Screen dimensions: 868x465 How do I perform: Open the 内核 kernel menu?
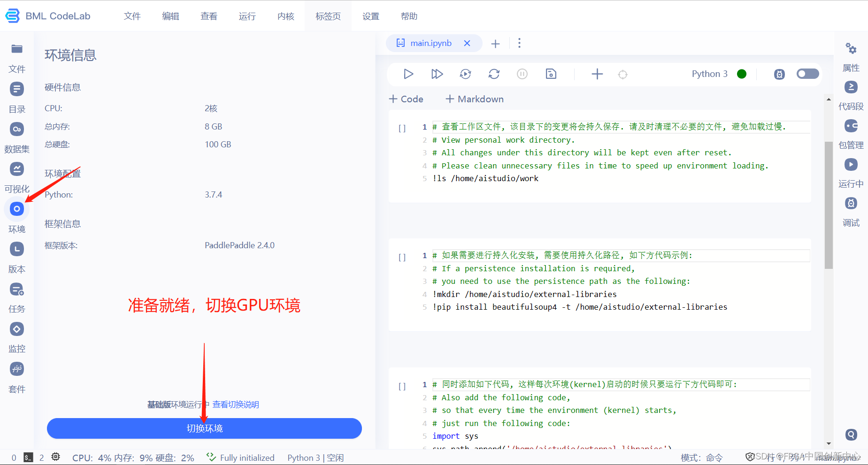pos(286,16)
